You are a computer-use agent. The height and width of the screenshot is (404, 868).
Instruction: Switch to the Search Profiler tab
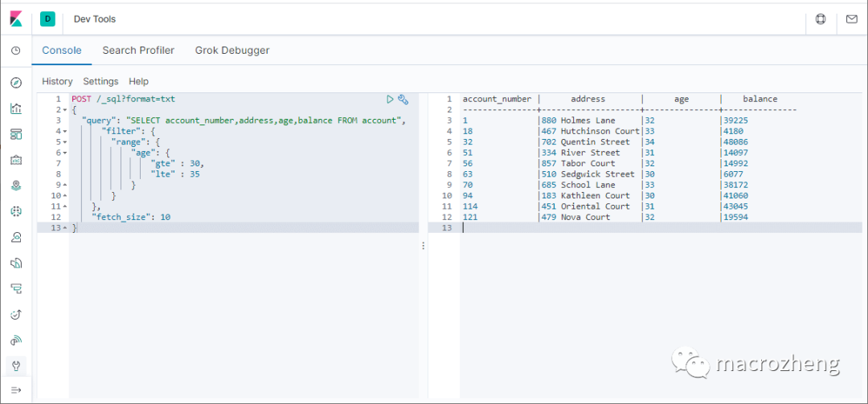(138, 50)
